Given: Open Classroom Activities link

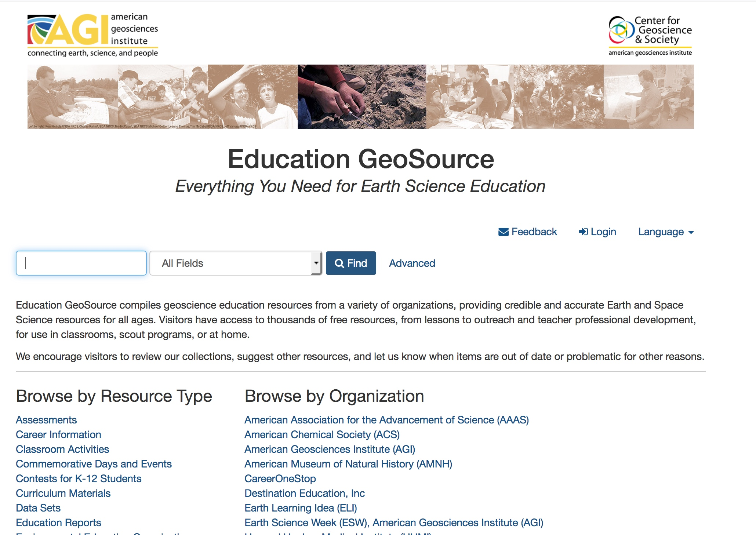Looking at the screenshot, I should (x=62, y=449).
